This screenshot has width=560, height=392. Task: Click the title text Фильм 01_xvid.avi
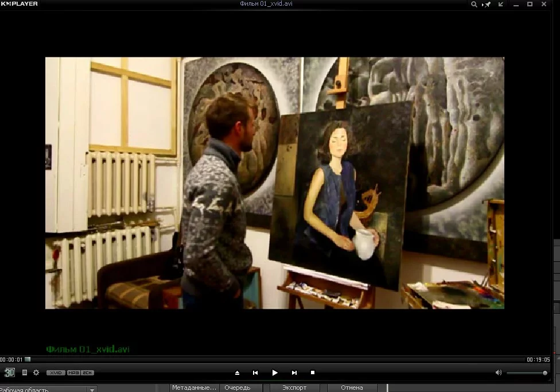point(266,3)
